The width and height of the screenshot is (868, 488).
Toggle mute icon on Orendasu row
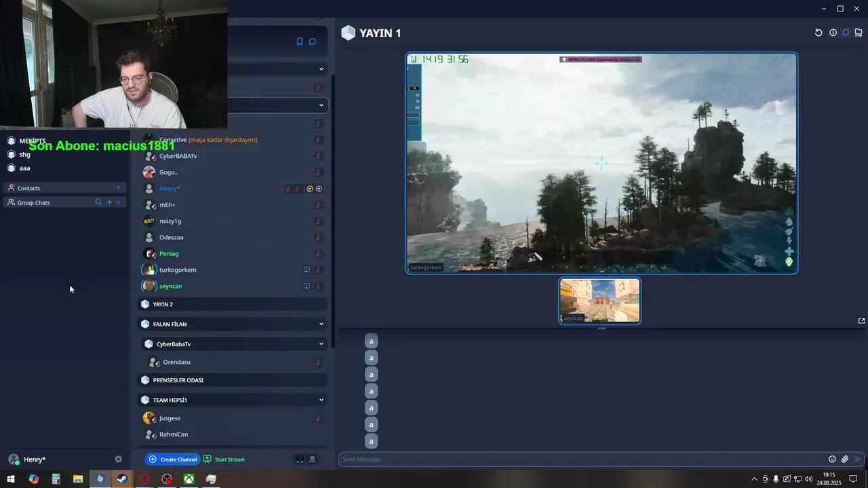click(319, 362)
